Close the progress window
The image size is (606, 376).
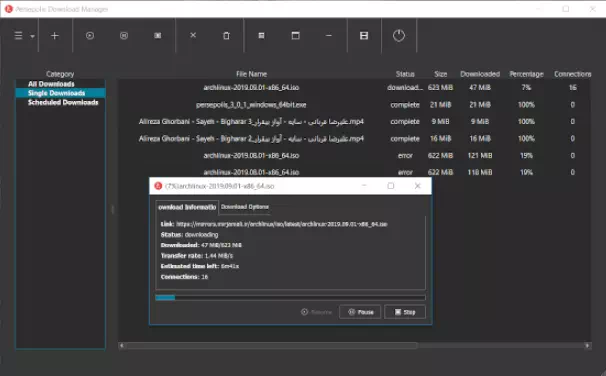coord(417,186)
